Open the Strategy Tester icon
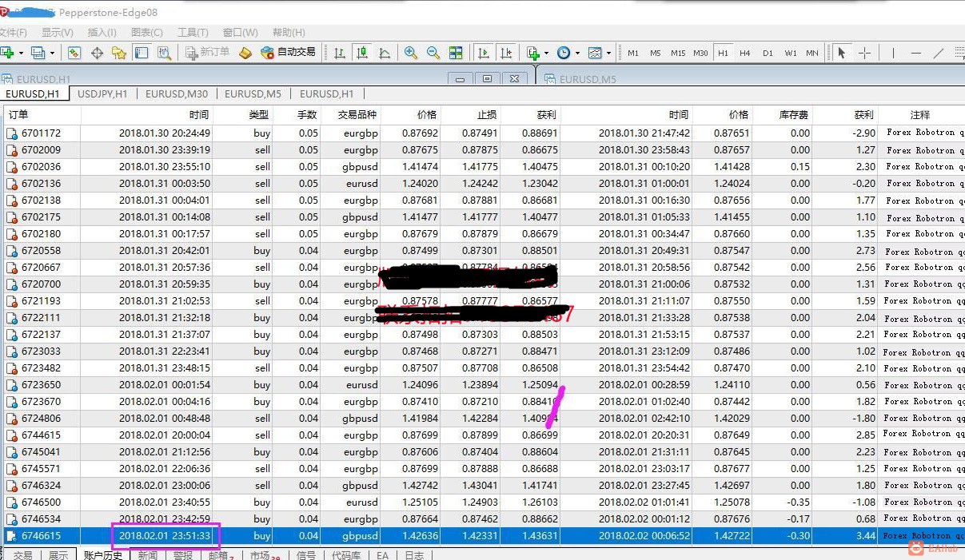The image size is (965, 560). [164, 53]
